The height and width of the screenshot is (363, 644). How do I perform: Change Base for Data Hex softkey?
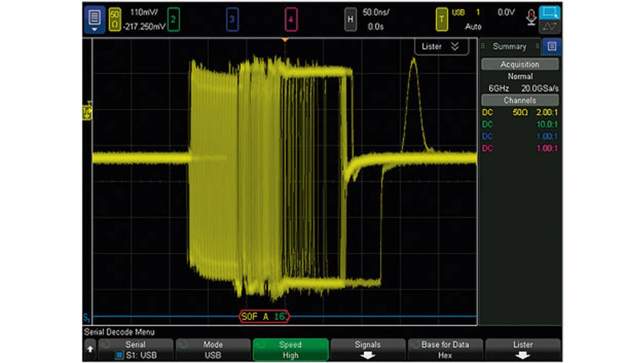tap(445, 350)
